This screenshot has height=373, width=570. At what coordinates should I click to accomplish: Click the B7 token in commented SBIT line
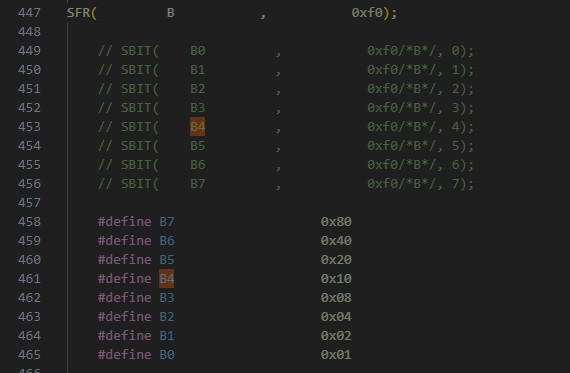(198, 184)
